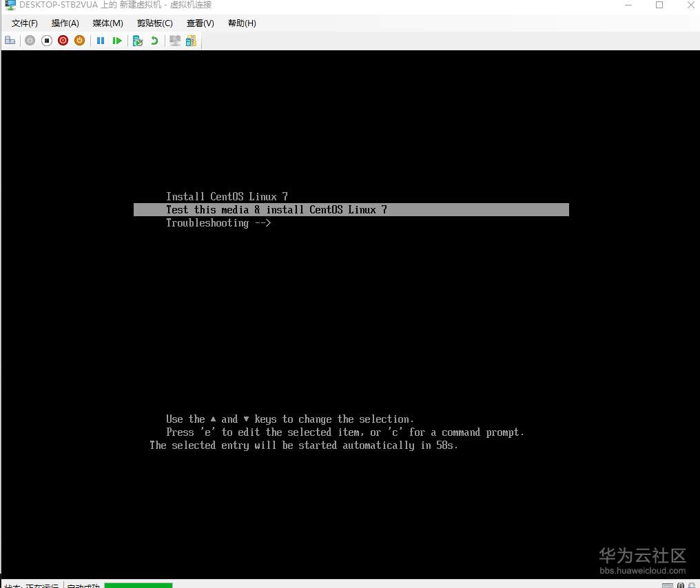Image resolution: width=700 pixels, height=588 pixels.
Task: Click the last toolbar icon with colored panels
Action: [x=191, y=41]
